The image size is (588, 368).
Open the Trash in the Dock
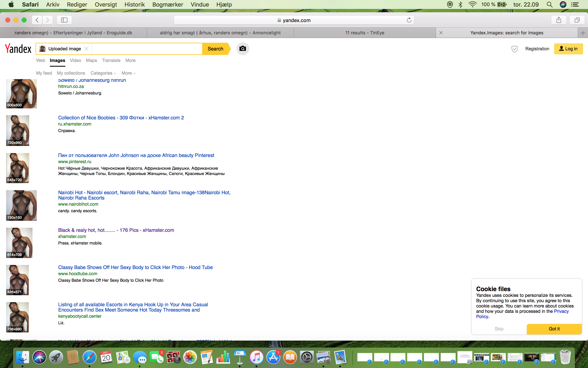pyautogui.click(x=565, y=357)
